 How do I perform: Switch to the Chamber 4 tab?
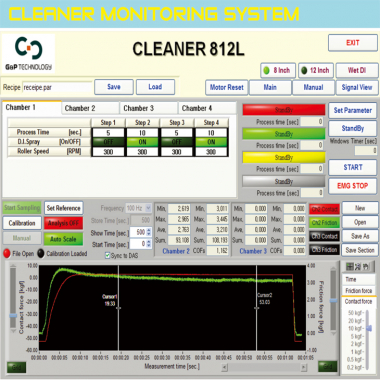coord(207,108)
